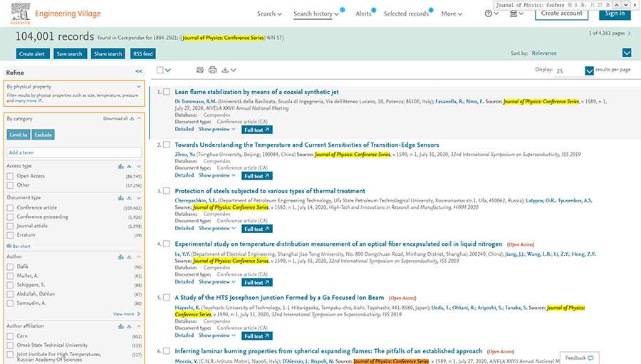Open the Search menu
Screen dimensions: 641x364
269,14
